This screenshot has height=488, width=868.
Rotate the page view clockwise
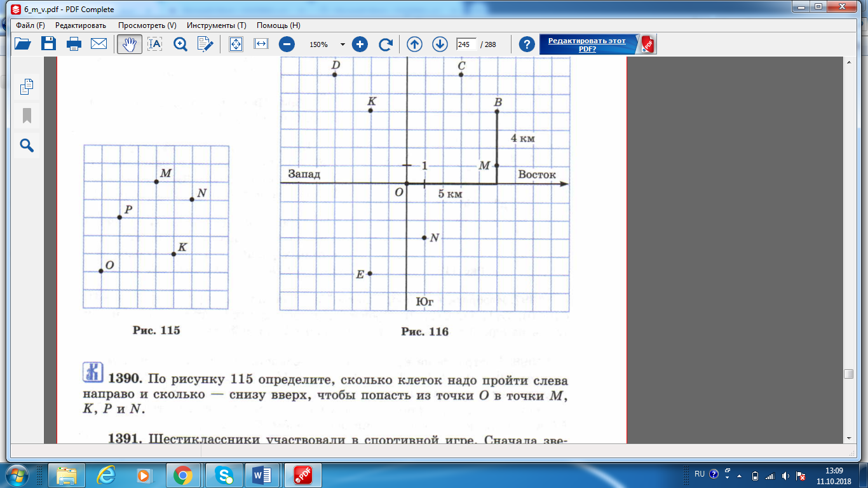[x=385, y=44]
